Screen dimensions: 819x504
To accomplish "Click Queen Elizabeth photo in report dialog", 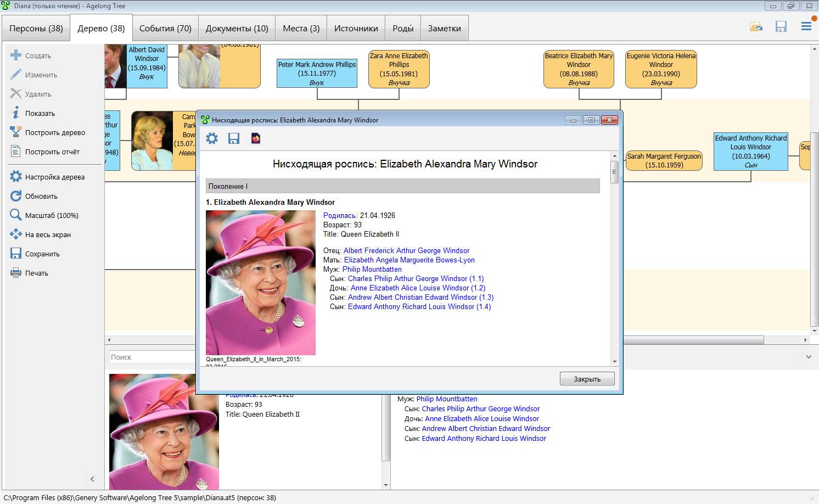I will coord(261,282).
